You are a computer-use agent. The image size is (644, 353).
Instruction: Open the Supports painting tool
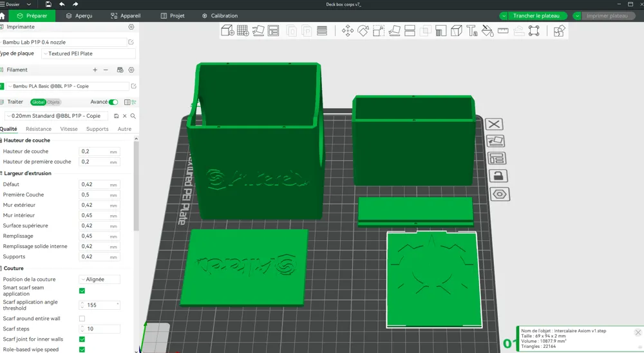pos(440,30)
